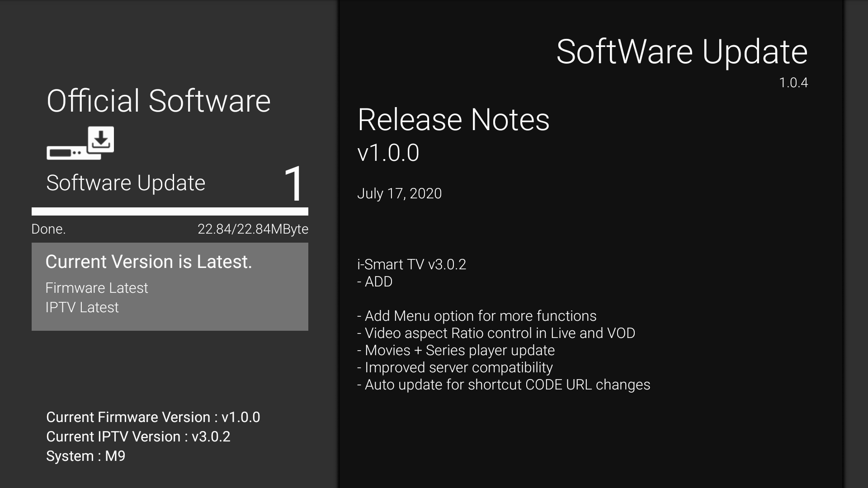Screen dimensions: 868x488
Task: Click the Current IPTV Version line
Action: click(x=138, y=436)
